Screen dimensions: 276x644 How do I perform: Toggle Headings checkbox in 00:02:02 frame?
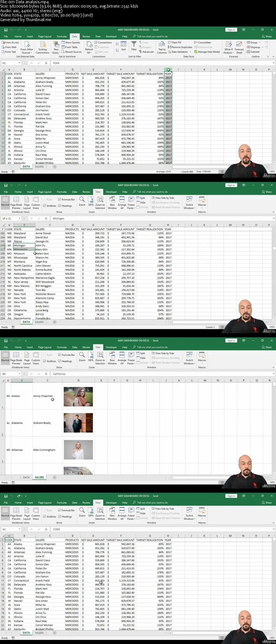pyautogui.click(x=59, y=206)
